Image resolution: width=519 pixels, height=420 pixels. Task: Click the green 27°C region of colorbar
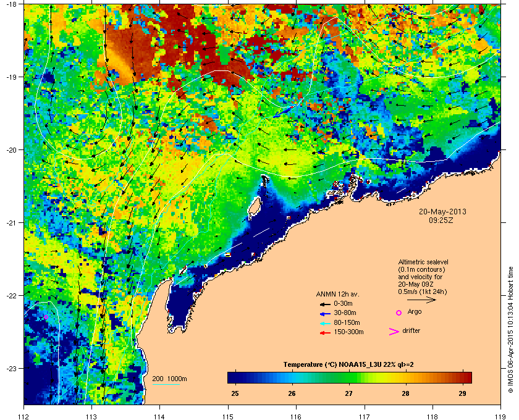(348, 377)
